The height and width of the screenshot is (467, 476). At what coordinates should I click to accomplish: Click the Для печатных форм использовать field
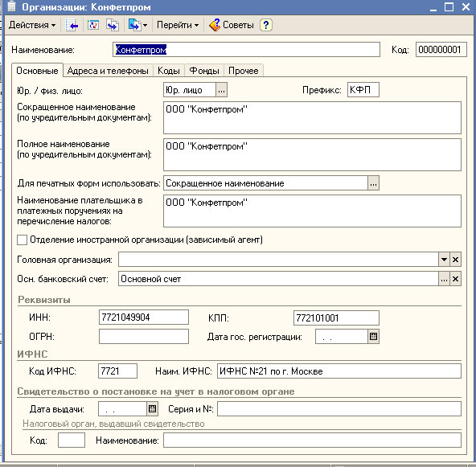(x=265, y=183)
